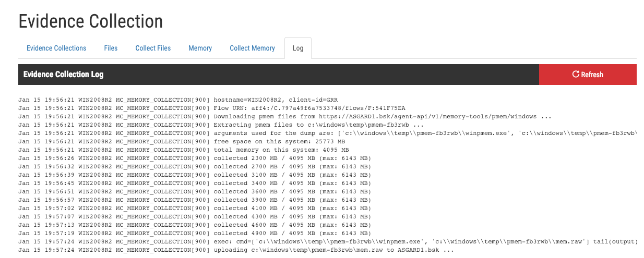Open the Collect Memory tab
This screenshot has width=644, height=258.
[252, 48]
